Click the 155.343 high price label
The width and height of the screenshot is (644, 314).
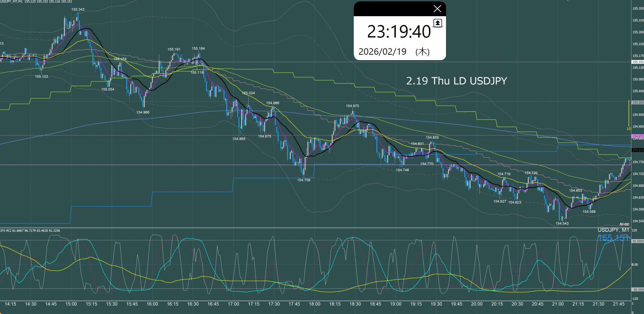point(78,9)
